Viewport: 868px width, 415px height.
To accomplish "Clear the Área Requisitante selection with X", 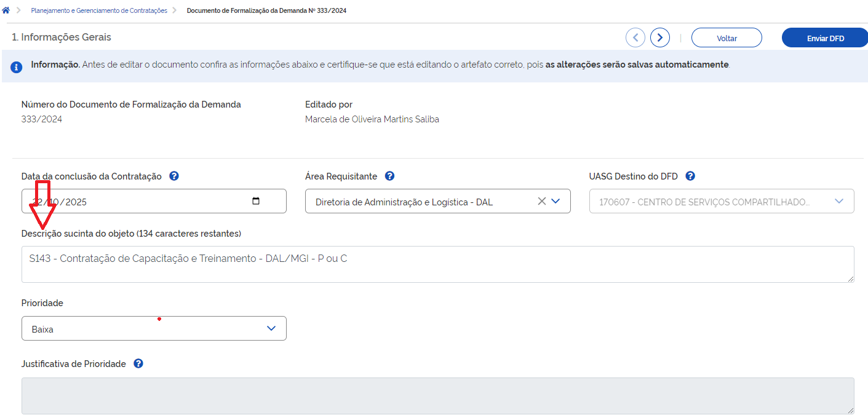I will pos(541,201).
